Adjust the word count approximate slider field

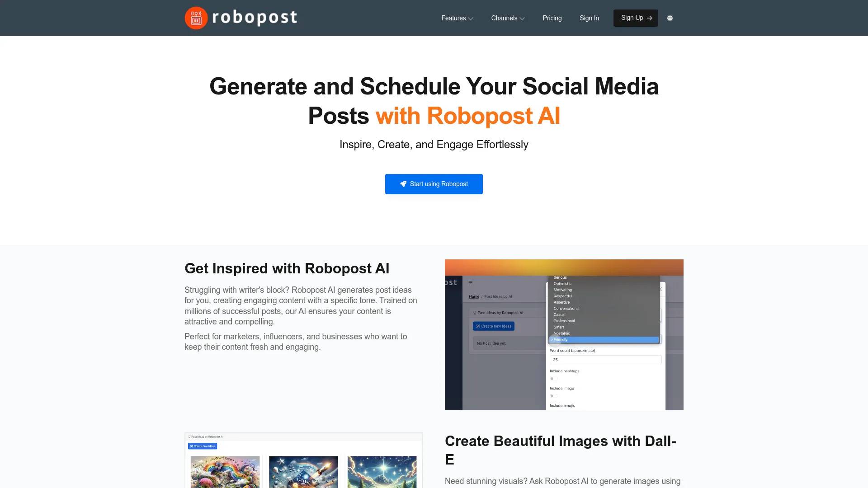[604, 360]
